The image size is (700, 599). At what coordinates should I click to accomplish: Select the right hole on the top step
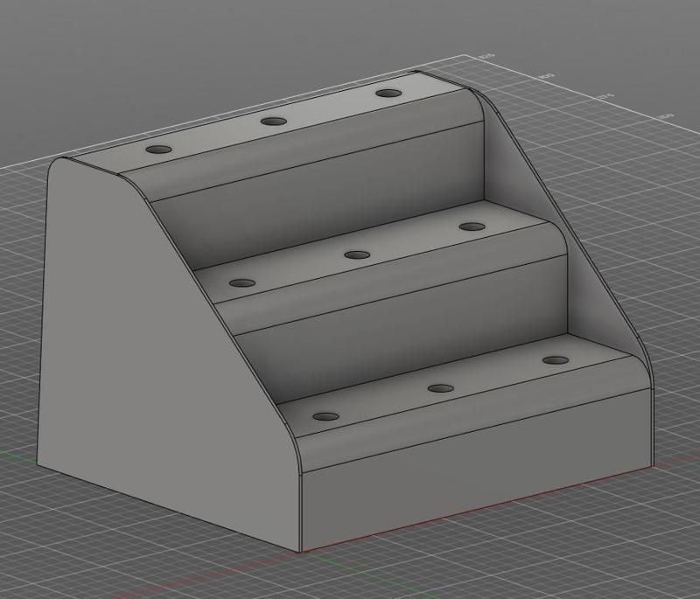pos(388,94)
